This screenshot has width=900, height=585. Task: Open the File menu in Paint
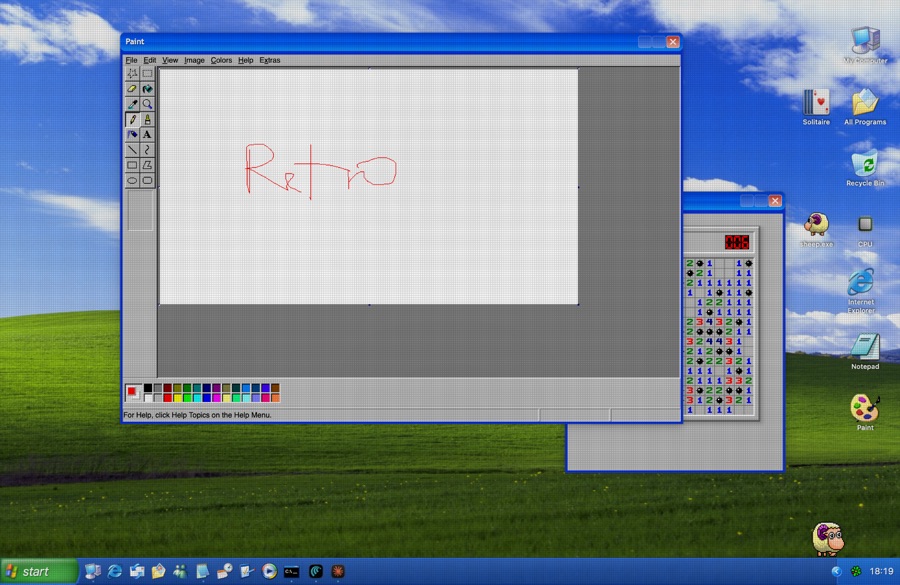point(131,60)
